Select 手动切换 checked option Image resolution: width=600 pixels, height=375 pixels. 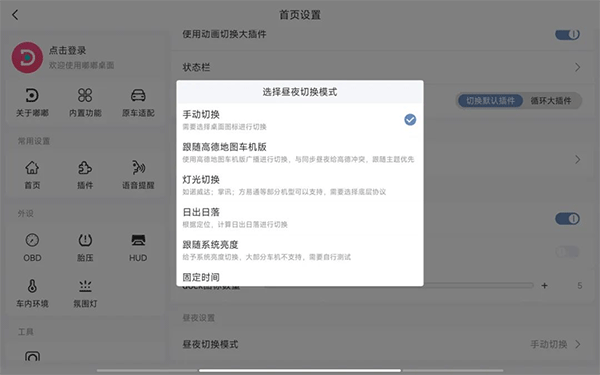300,120
